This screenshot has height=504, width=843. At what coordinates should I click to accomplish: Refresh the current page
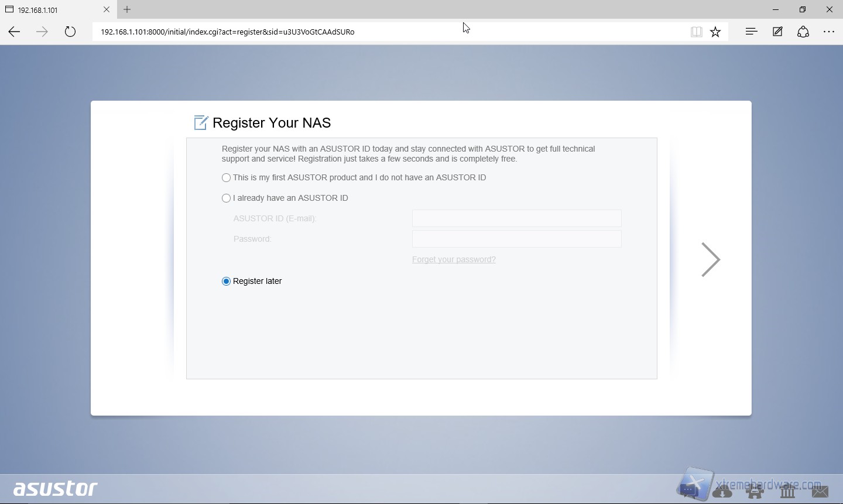tap(70, 32)
